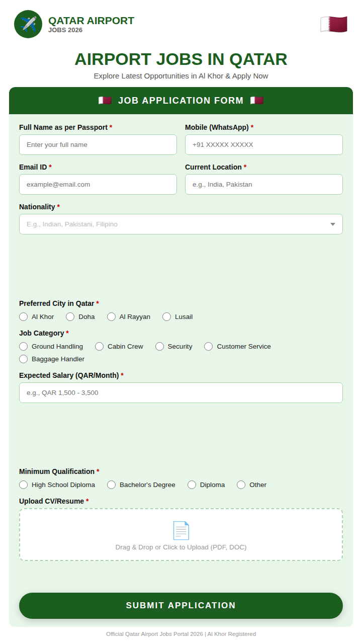The image size is (362, 644).
Task: Click the Email ID input field
Action: 98,184
